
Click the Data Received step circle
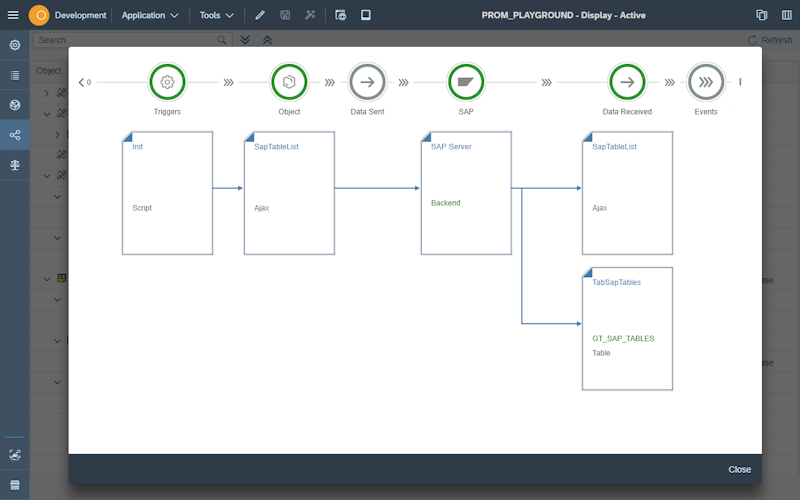pos(627,82)
